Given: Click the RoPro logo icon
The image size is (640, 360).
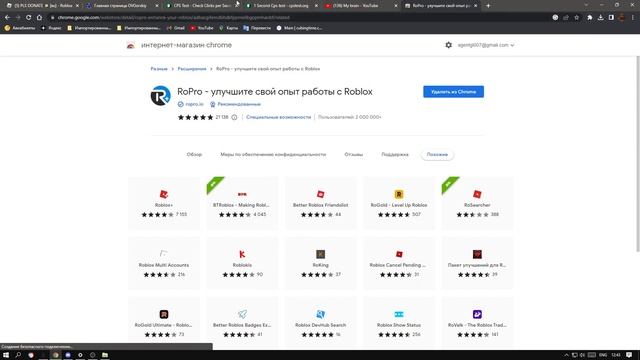Looking at the screenshot, I should [x=160, y=96].
